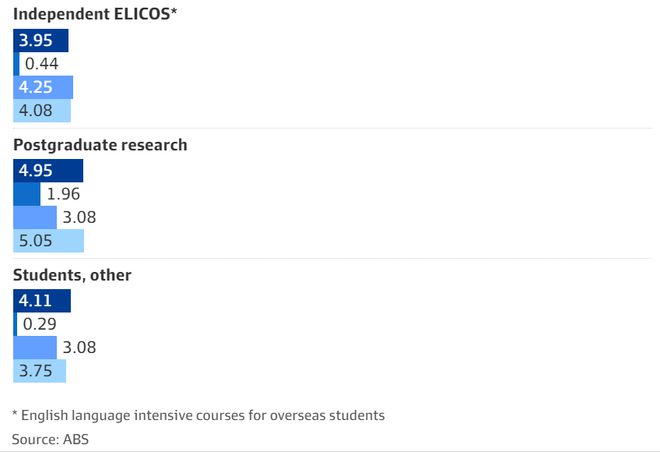Click the Source: ABS text
Screen dimensions: 660x452
coord(51,439)
